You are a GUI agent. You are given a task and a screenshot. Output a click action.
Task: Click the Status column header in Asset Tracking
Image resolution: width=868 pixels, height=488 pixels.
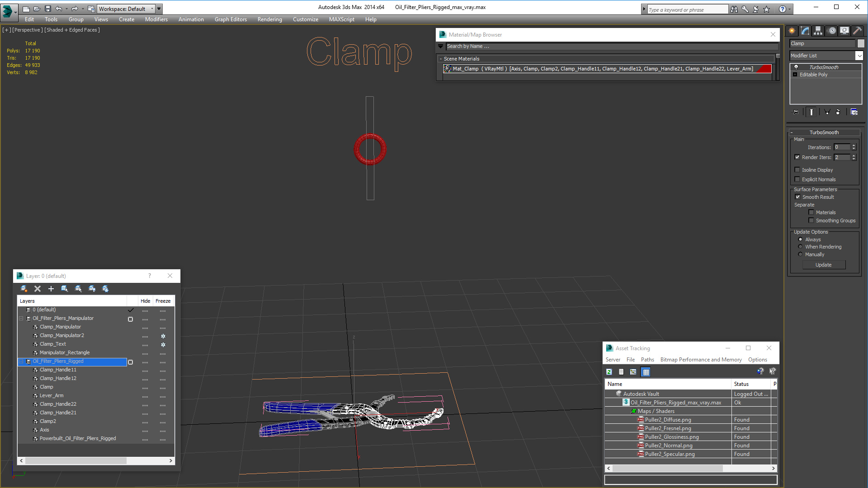(752, 384)
